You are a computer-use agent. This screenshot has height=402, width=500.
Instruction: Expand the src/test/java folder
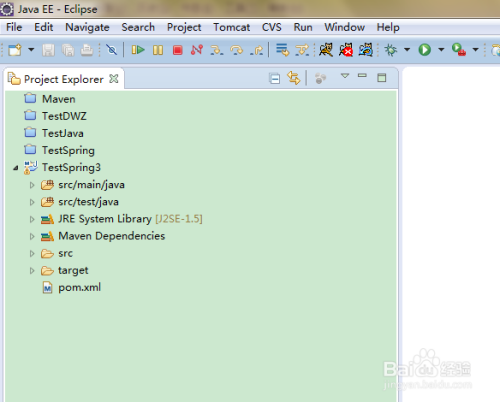click(32, 202)
